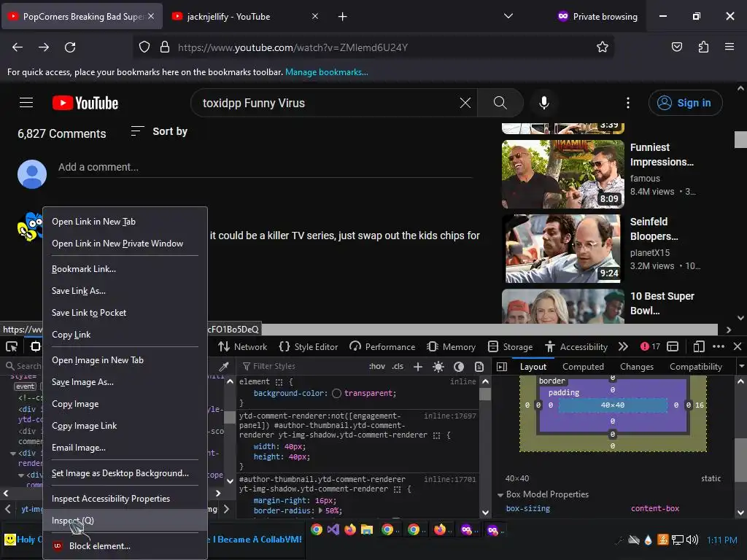Switch to jacknjellify - YouTube tab
This screenshot has height=560, width=747.
[x=245, y=16]
